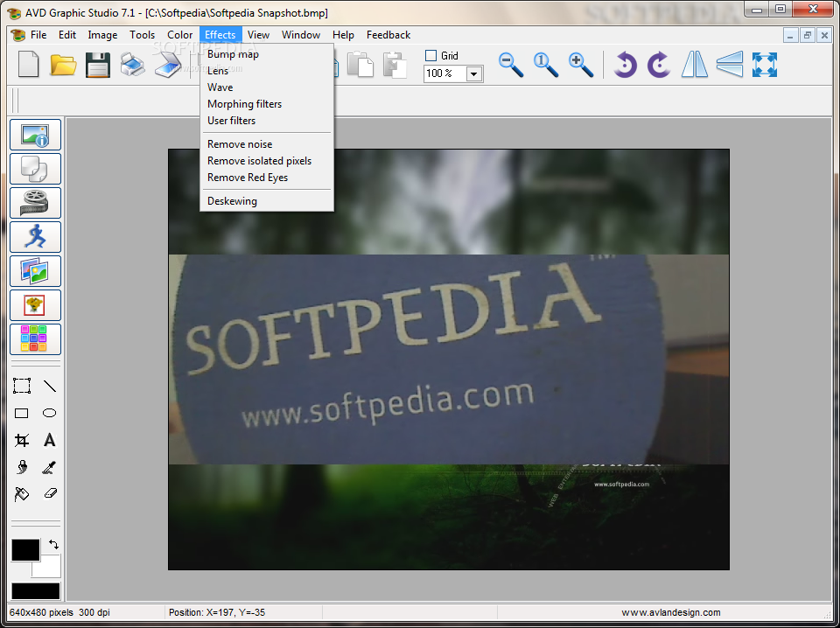
Task: Click the colored squares grid sidebar button
Action: pyautogui.click(x=35, y=339)
